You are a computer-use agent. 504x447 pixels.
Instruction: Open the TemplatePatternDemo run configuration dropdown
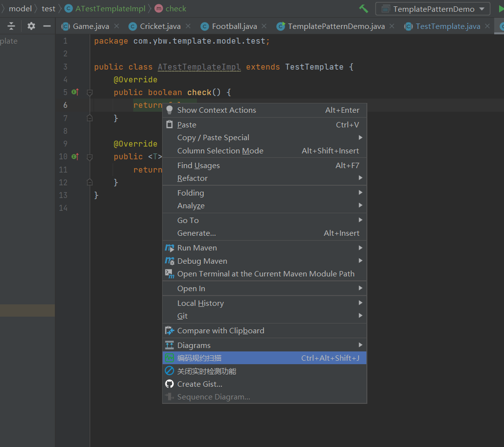[x=432, y=9]
